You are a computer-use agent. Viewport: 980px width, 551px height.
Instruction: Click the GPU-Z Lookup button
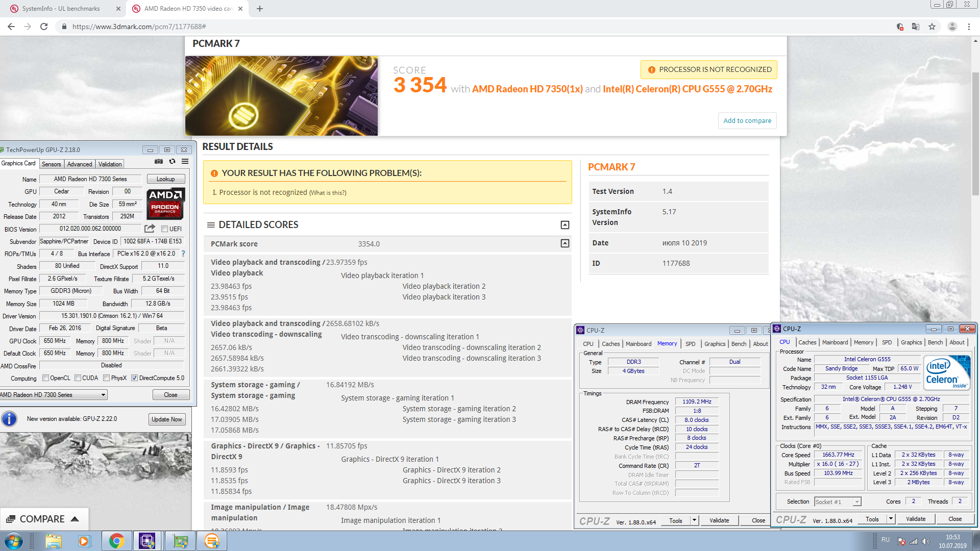[x=165, y=179]
